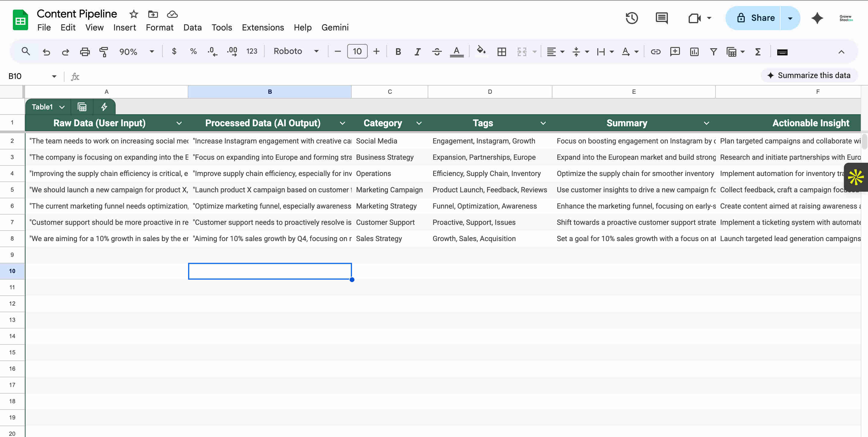The height and width of the screenshot is (437, 868).
Task: Open the borders tool
Action: tap(502, 52)
